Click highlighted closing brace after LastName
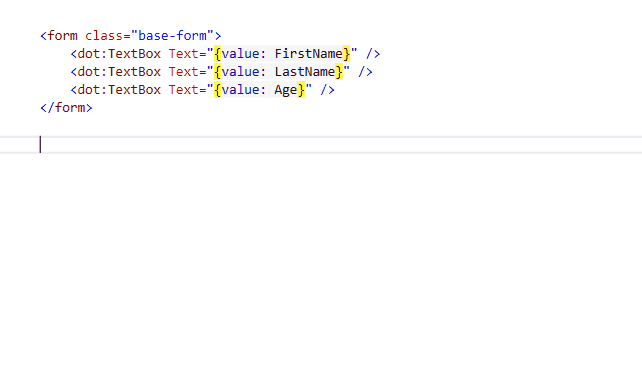Image resolution: width=642 pixels, height=372 pixels. [x=339, y=72]
